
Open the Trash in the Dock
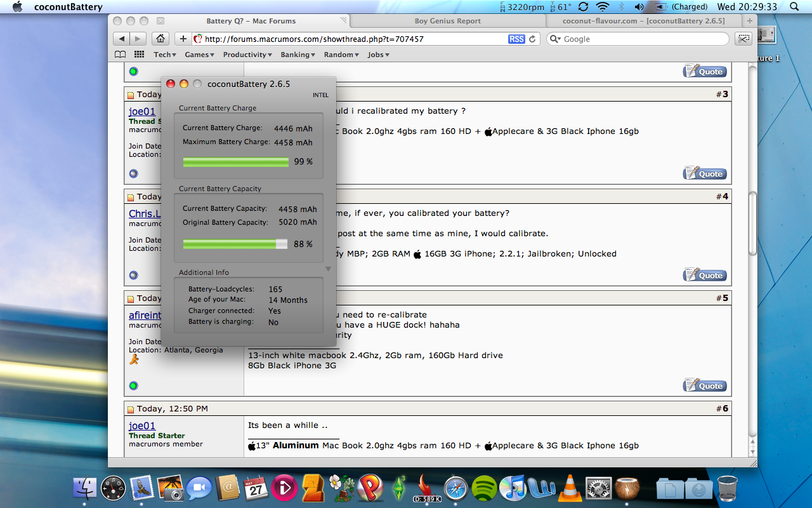(x=728, y=488)
